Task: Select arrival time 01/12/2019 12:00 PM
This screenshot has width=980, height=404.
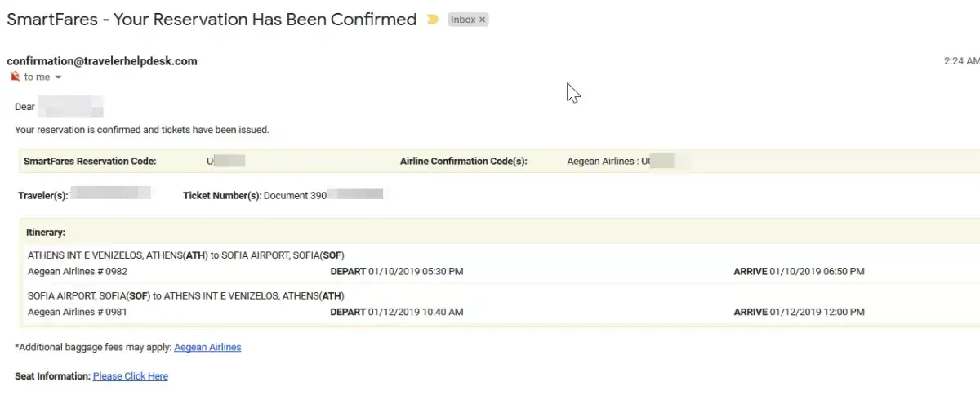Action: pyautogui.click(x=817, y=312)
